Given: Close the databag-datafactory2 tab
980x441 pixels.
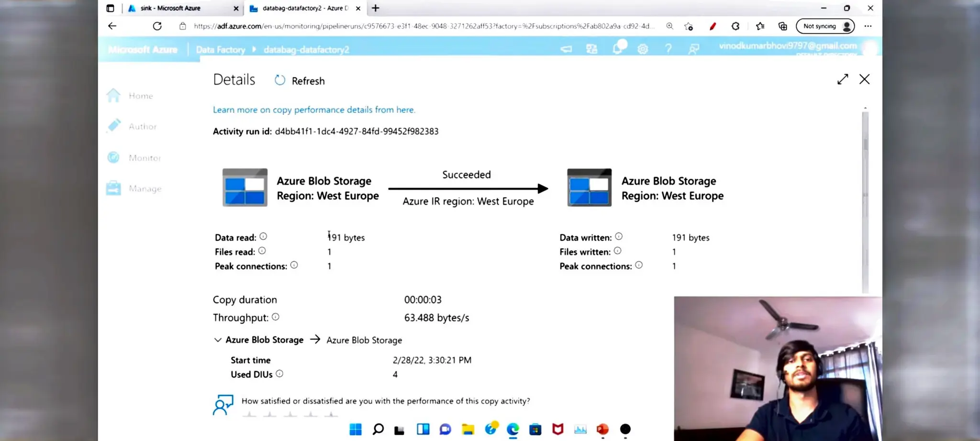Looking at the screenshot, I should pos(358,8).
